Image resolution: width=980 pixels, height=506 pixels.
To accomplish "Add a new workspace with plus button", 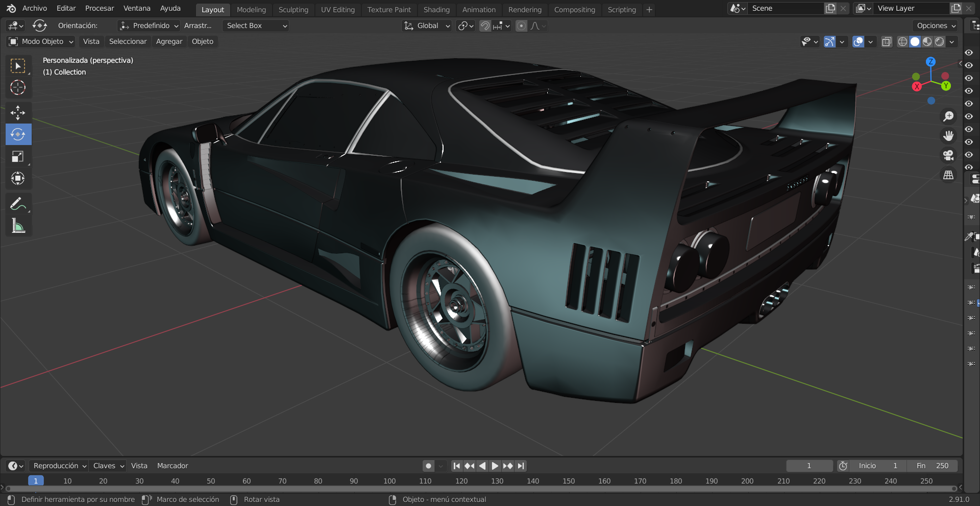I will click(649, 10).
